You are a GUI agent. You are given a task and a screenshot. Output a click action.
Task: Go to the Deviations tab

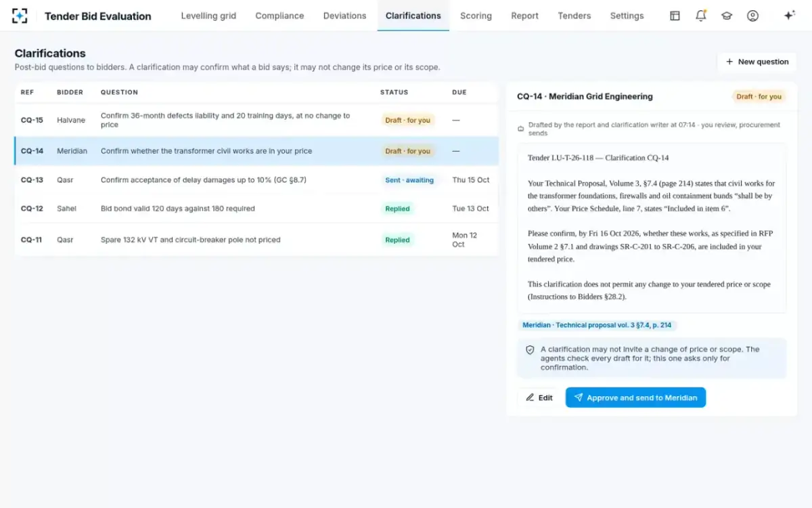pyautogui.click(x=344, y=16)
